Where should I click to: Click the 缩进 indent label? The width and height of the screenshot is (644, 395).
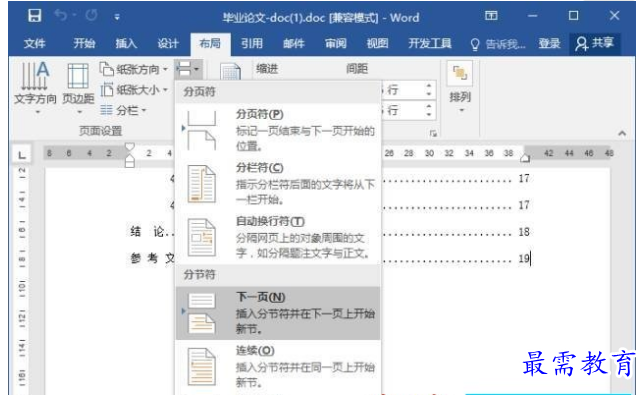click(x=267, y=69)
